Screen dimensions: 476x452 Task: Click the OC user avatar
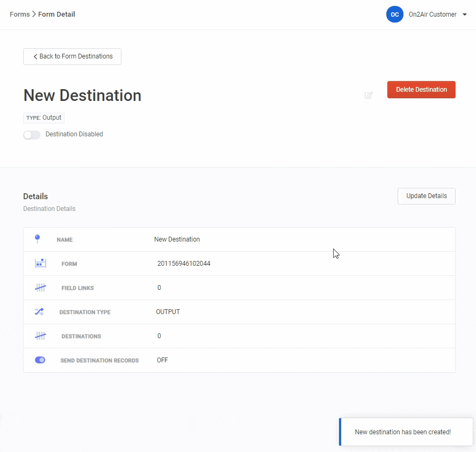click(x=394, y=14)
